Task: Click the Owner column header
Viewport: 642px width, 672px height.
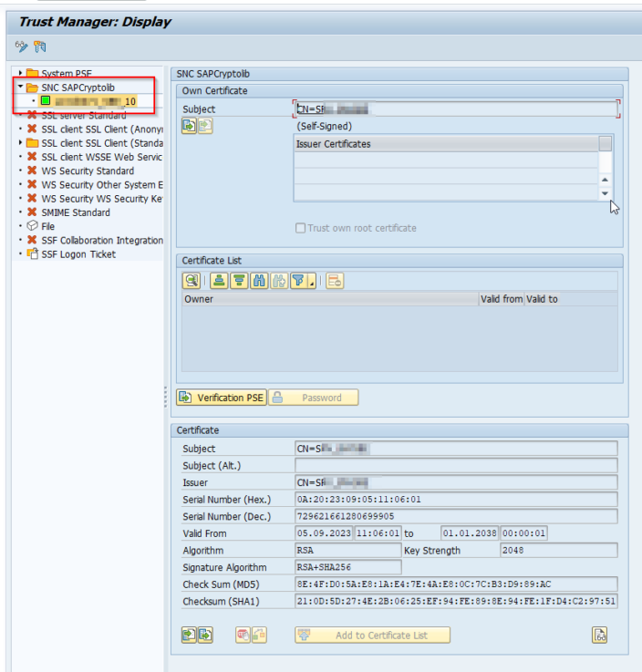Action: [x=328, y=299]
